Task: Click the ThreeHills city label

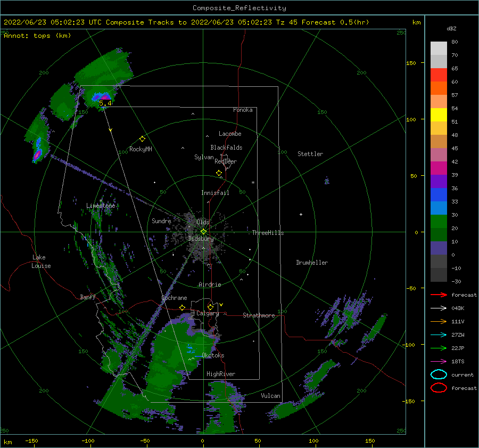Action: click(x=268, y=233)
